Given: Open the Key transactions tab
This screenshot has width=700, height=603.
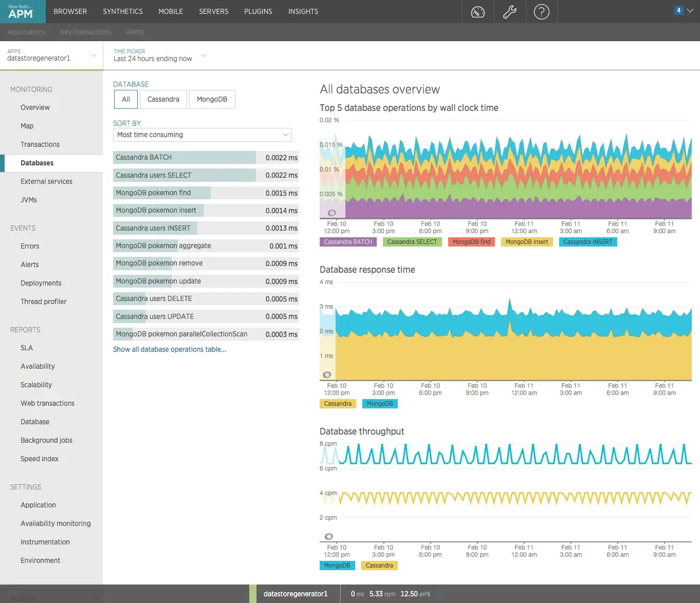Looking at the screenshot, I should tap(85, 32).
